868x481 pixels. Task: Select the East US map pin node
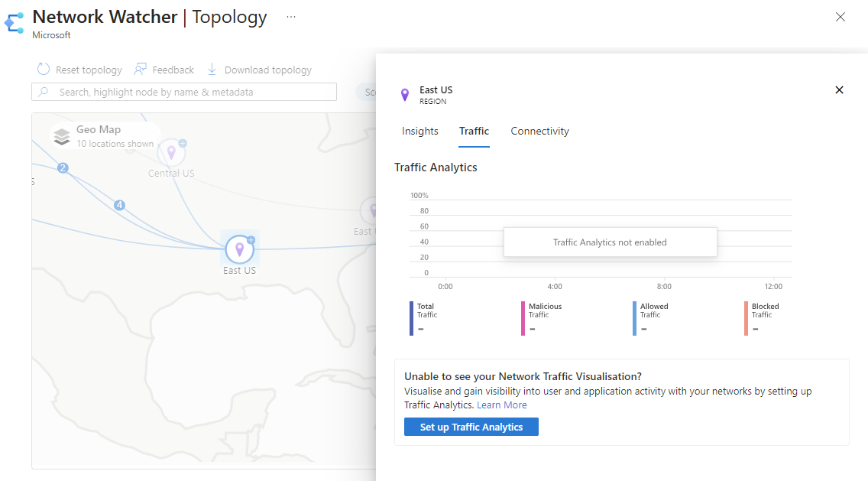(x=240, y=249)
